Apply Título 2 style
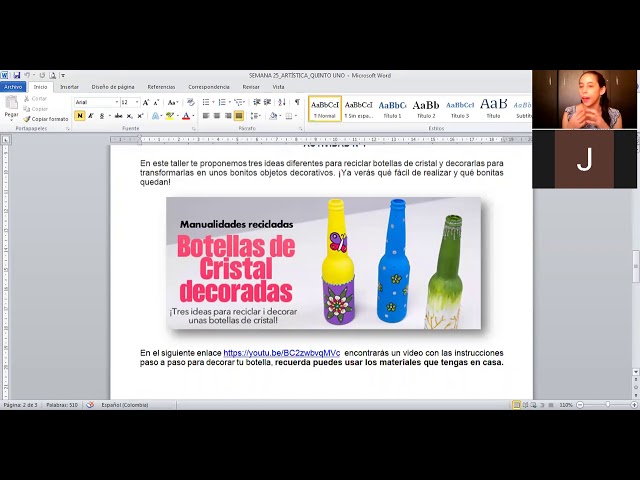This screenshot has height=480, width=640. (x=426, y=109)
